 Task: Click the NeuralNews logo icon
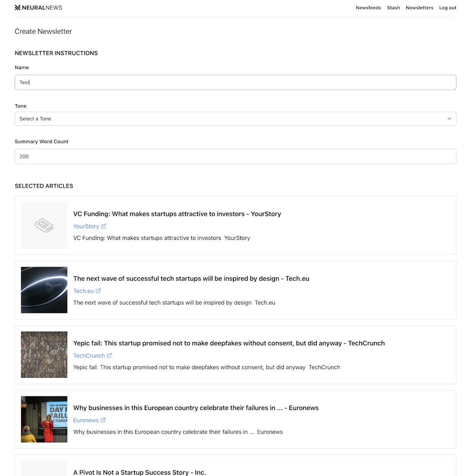18,7
